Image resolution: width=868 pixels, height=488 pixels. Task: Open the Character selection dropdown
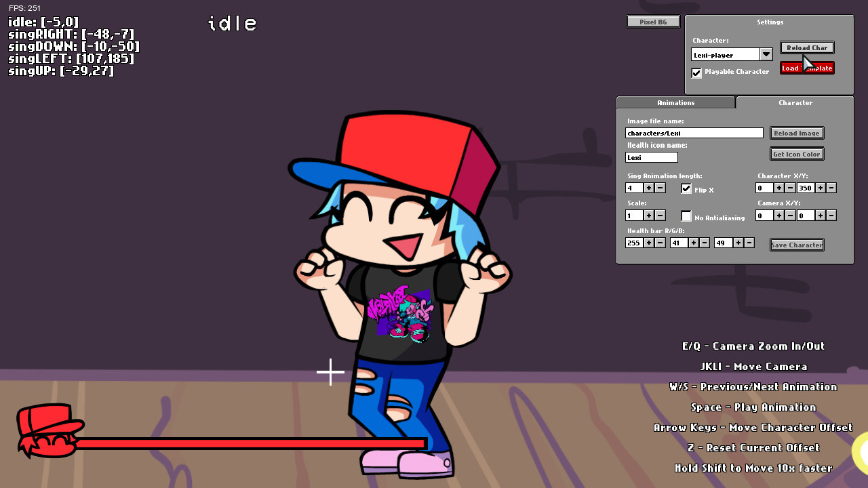766,54
